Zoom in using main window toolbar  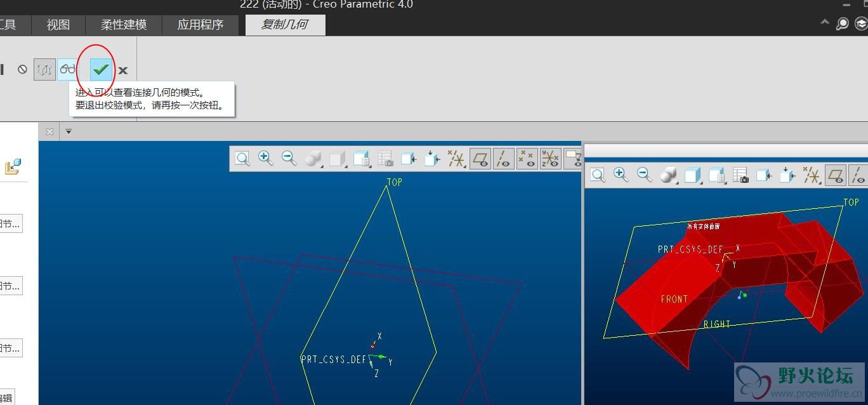pyautogui.click(x=266, y=159)
